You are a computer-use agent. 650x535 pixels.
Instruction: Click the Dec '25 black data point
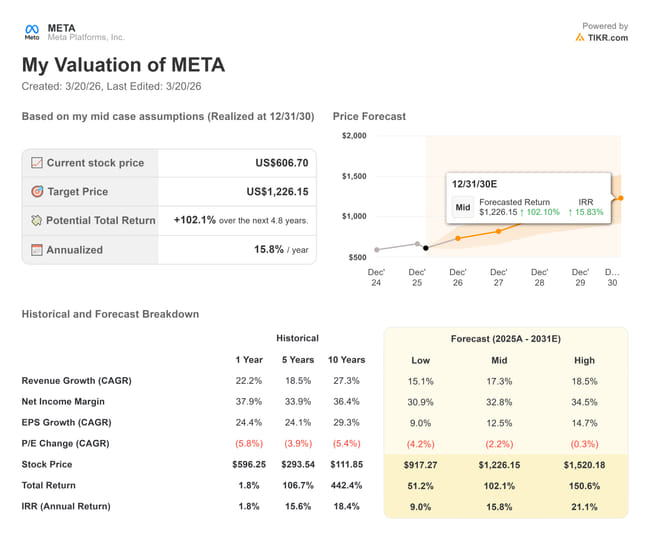425,247
